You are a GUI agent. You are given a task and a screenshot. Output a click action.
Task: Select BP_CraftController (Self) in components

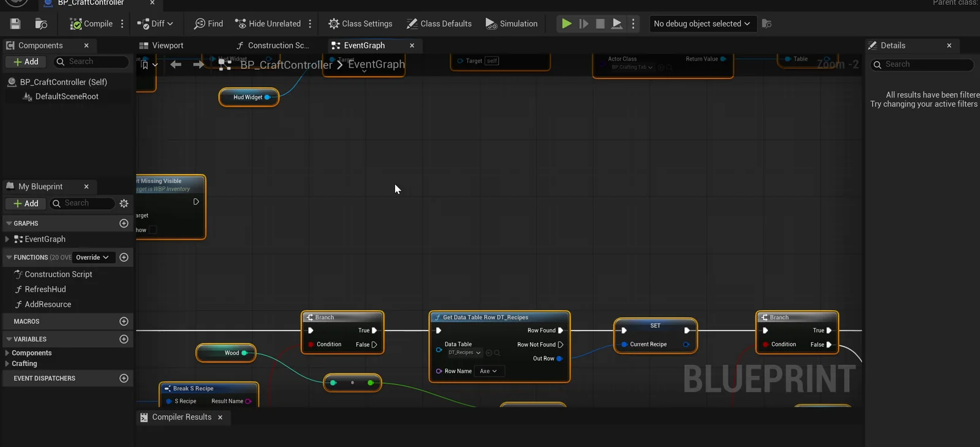pyautogui.click(x=64, y=82)
